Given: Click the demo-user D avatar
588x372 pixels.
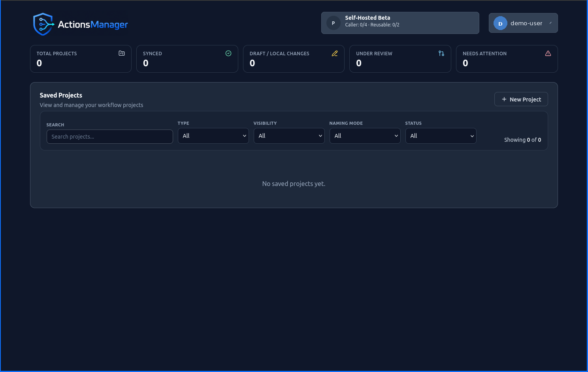Looking at the screenshot, I should coord(500,23).
